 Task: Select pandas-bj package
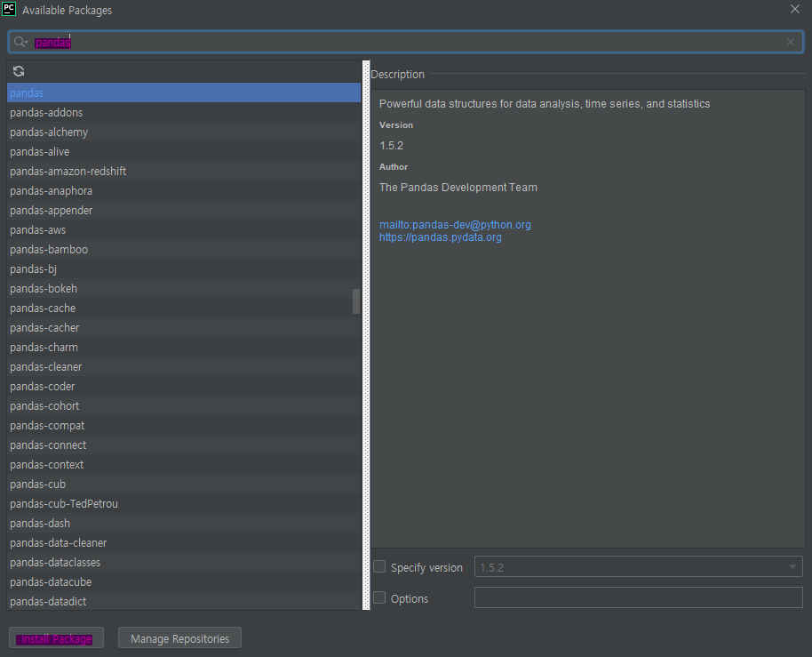184,268
